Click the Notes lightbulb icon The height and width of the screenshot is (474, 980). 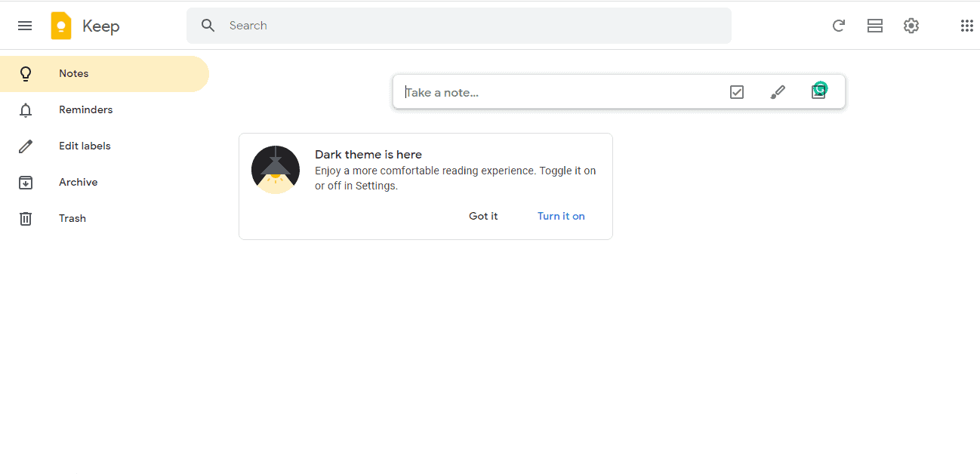point(26,73)
